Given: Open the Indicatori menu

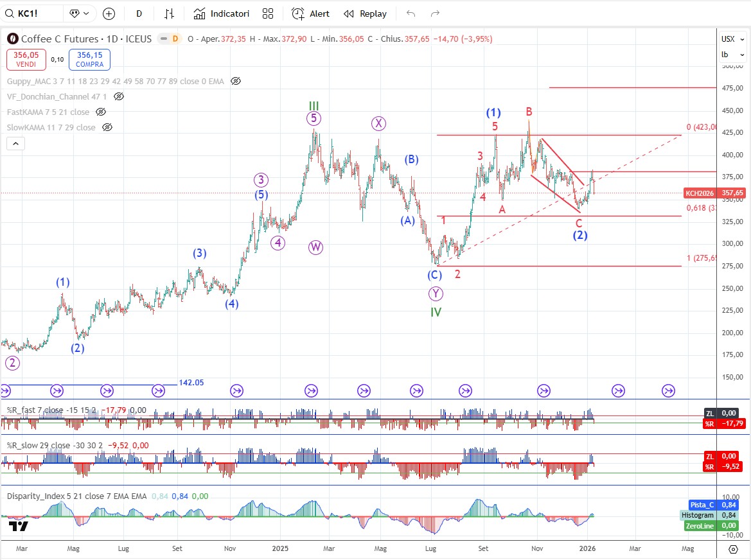Looking at the screenshot, I should tap(221, 13).
